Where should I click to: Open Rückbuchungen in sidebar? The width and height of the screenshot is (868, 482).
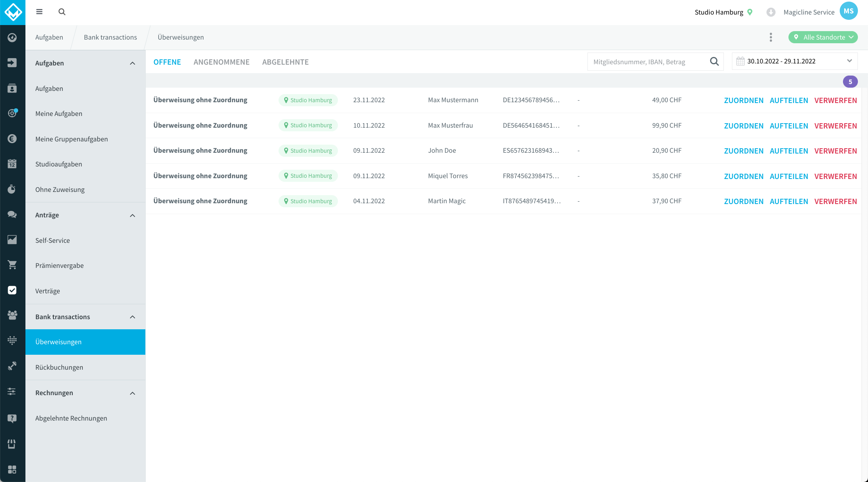click(x=85, y=367)
